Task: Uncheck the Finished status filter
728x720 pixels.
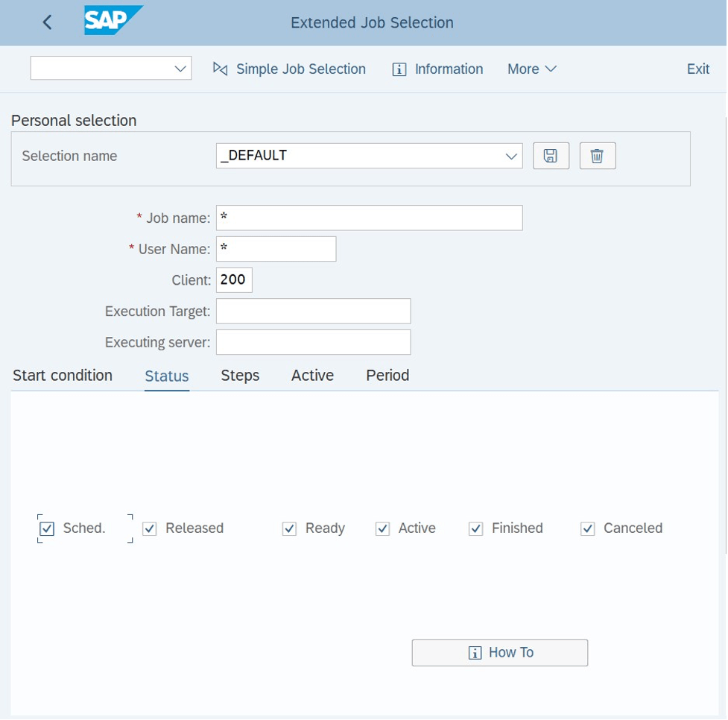Action: (x=475, y=528)
